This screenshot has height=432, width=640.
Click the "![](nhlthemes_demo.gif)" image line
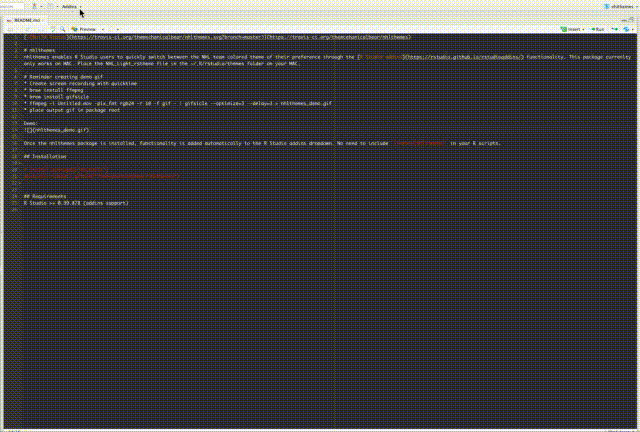point(56,130)
